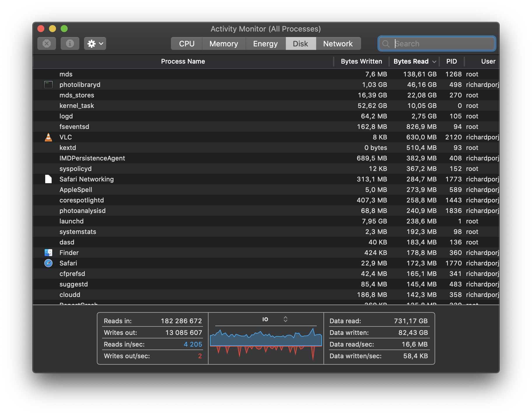
Task: Select the launchd process row
Action: pos(266,221)
